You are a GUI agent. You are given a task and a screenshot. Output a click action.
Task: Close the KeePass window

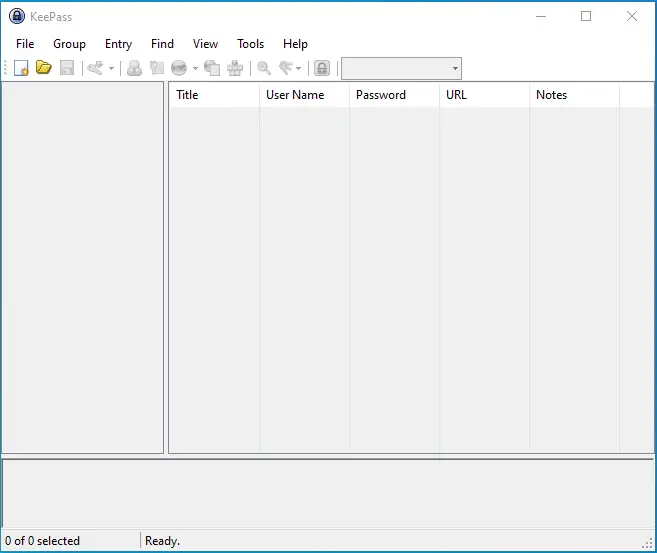point(631,16)
